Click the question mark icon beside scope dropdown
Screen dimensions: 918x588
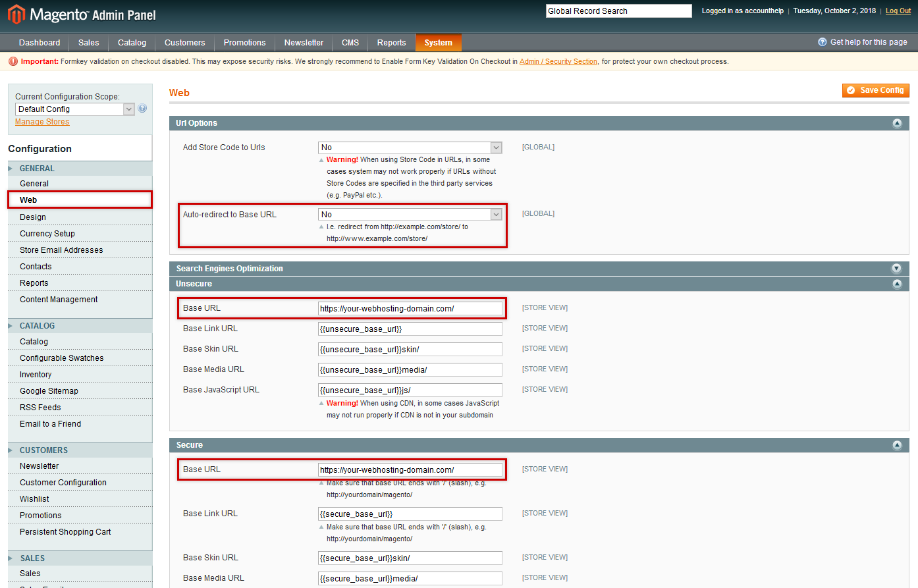(x=142, y=108)
